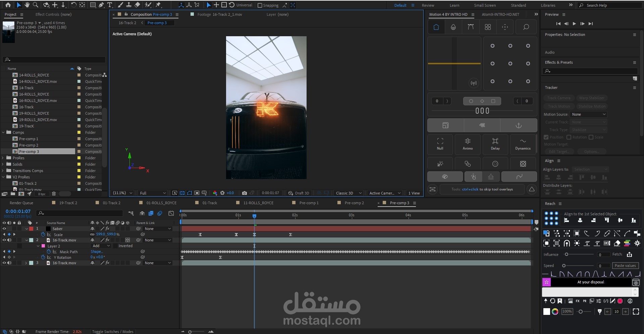The height and width of the screenshot is (334, 644).
Task: Click the anchor icon in Motion 4
Action: [x=519, y=125]
